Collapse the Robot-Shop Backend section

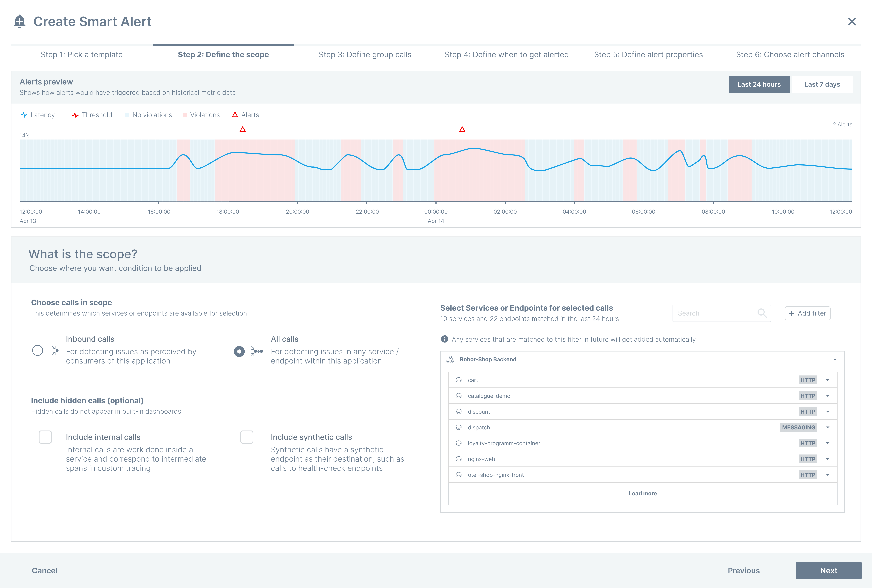[x=835, y=359]
